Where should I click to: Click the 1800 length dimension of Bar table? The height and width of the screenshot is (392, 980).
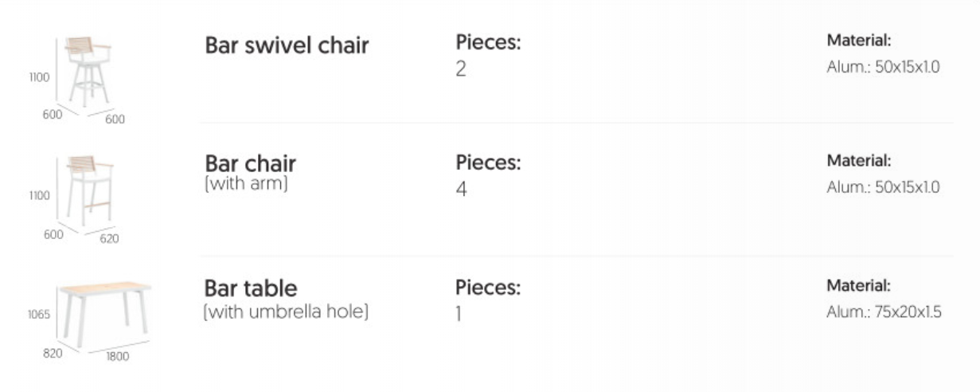coord(117,356)
